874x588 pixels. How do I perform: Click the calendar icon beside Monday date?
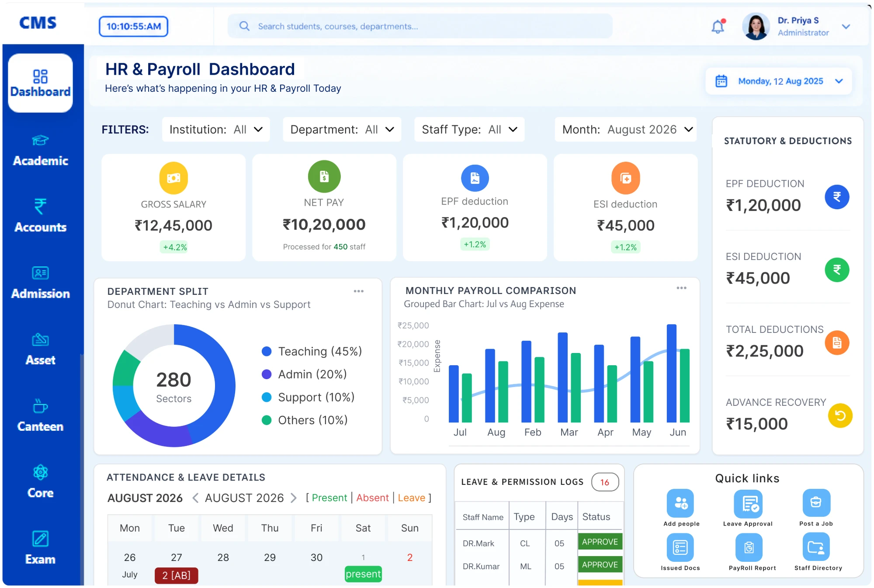click(x=721, y=81)
